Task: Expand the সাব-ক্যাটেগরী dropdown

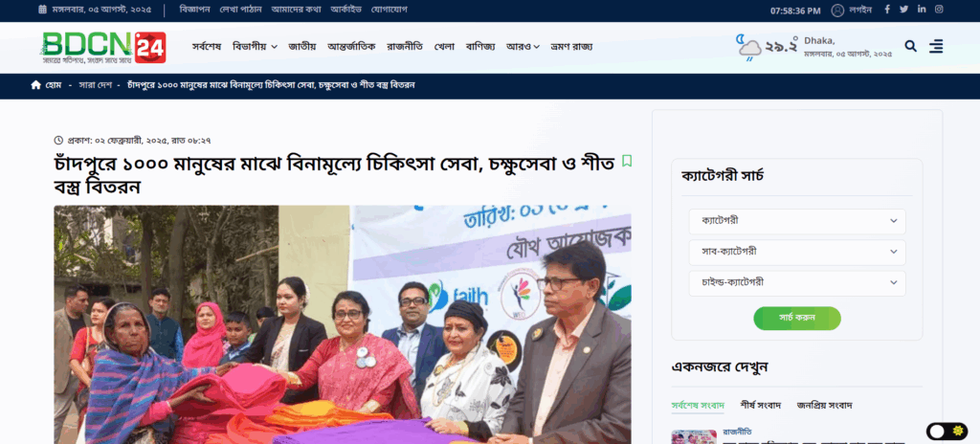Action: point(797,252)
